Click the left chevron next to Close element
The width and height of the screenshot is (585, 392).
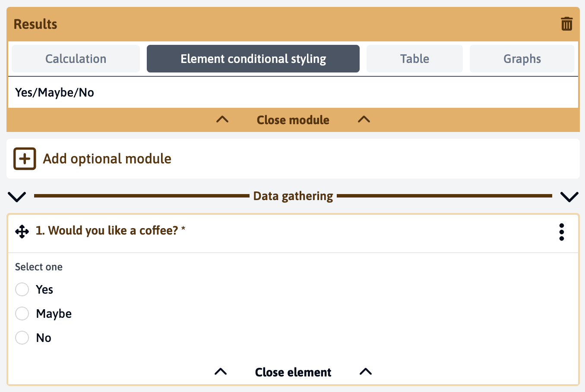point(220,371)
